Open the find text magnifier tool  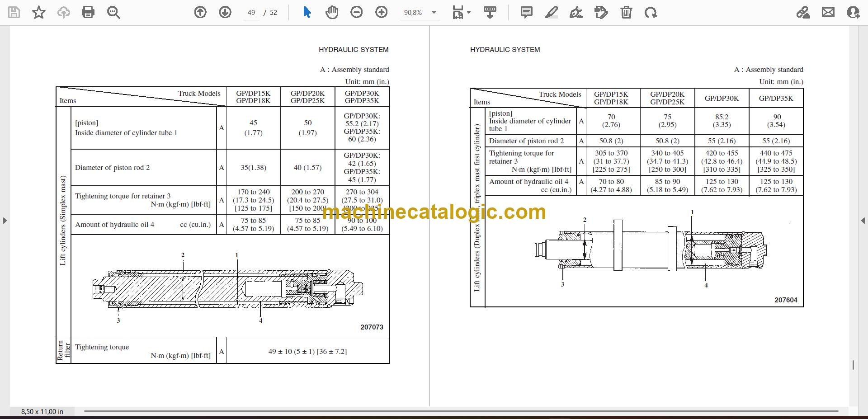point(113,12)
